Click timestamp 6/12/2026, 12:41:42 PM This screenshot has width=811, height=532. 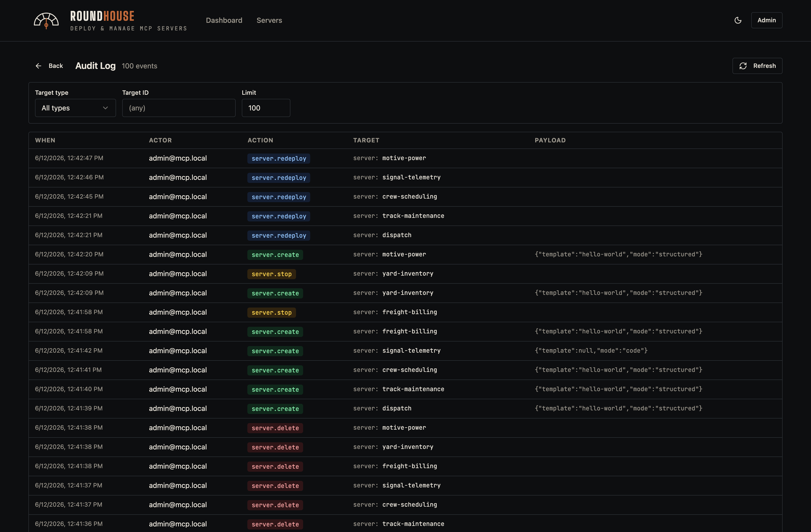(69, 350)
